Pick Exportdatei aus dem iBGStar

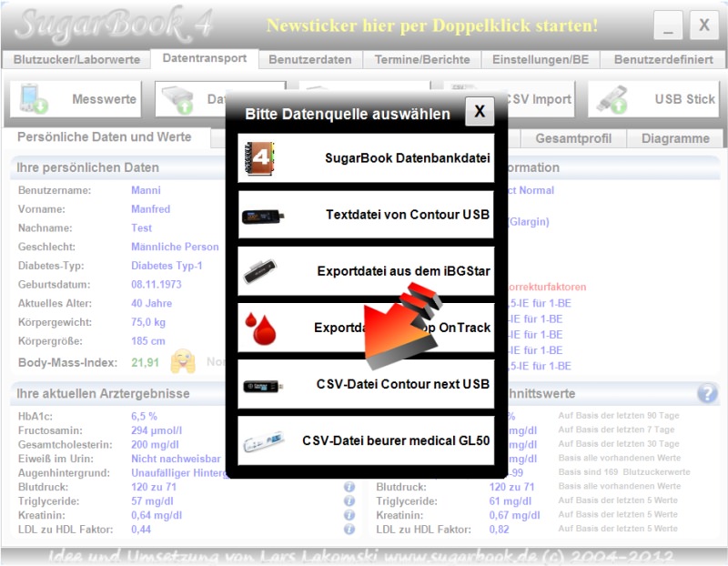[x=366, y=271]
